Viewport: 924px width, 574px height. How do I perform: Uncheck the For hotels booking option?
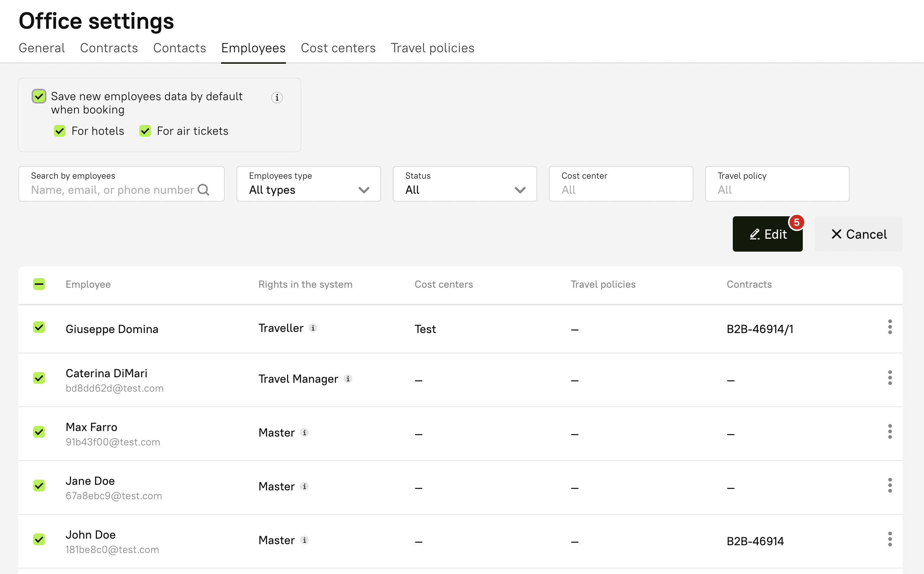[60, 130]
